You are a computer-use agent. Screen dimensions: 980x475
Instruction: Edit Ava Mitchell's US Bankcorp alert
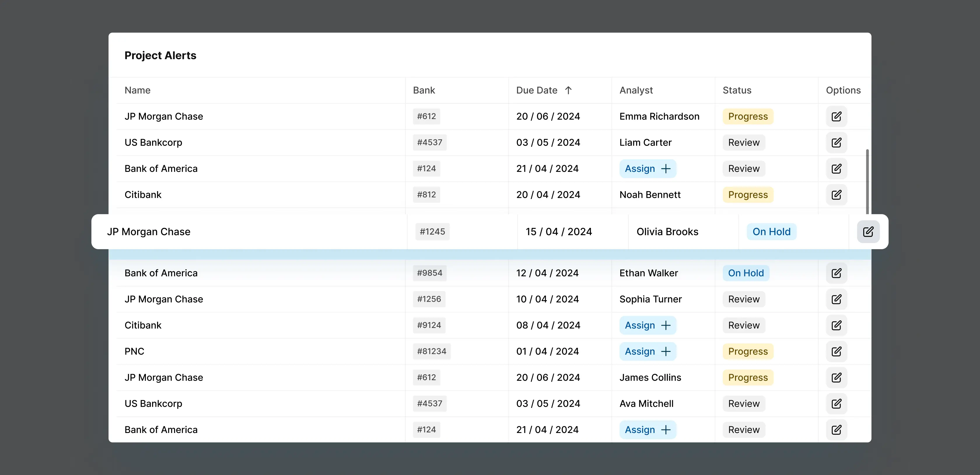pyautogui.click(x=836, y=404)
